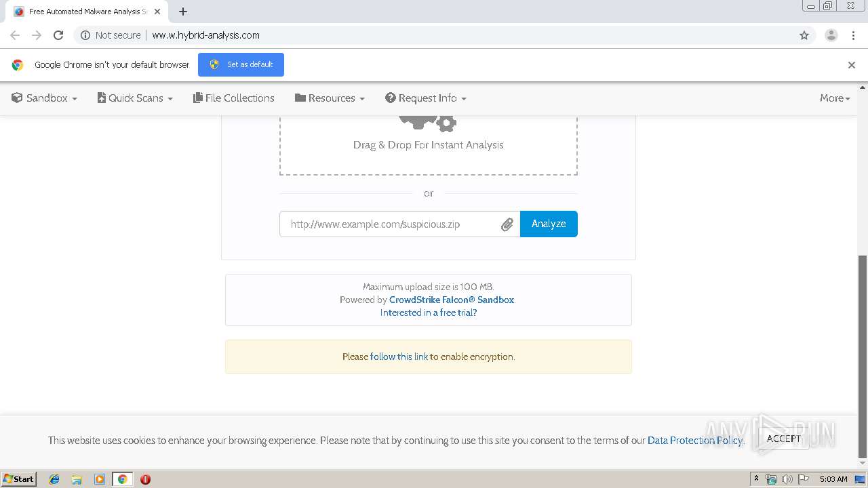Open the Chrome profile avatar
Image resolution: width=868 pixels, height=488 pixels.
point(831,35)
